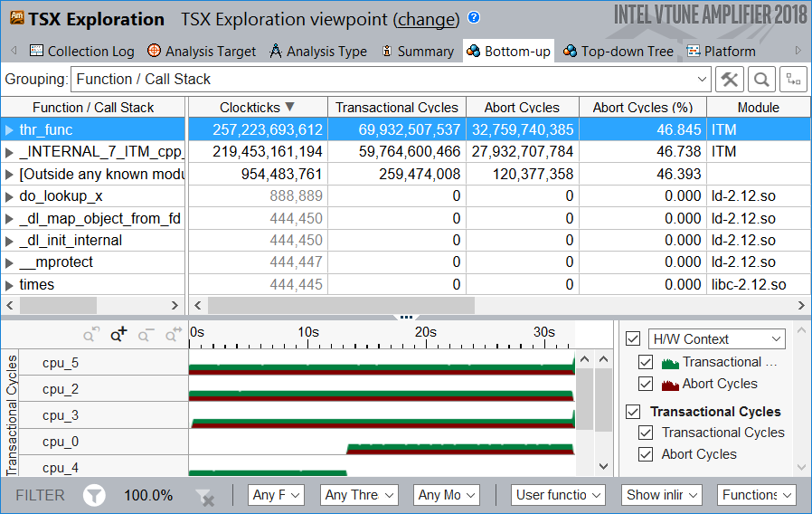Select the Bottom-up tab

[x=508, y=52]
